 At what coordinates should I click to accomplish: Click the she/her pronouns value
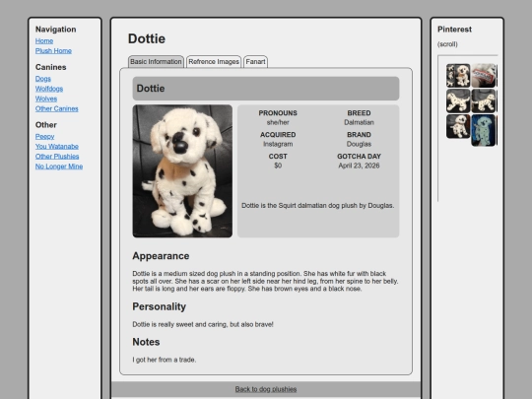(x=278, y=122)
